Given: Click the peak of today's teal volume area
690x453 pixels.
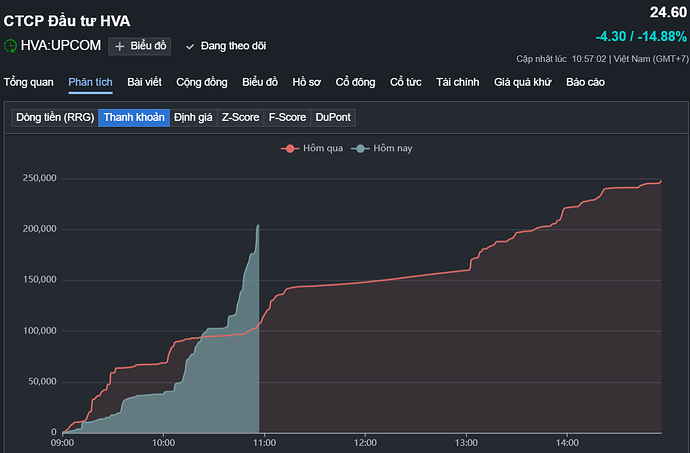Looking at the screenshot, I should (x=258, y=226).
